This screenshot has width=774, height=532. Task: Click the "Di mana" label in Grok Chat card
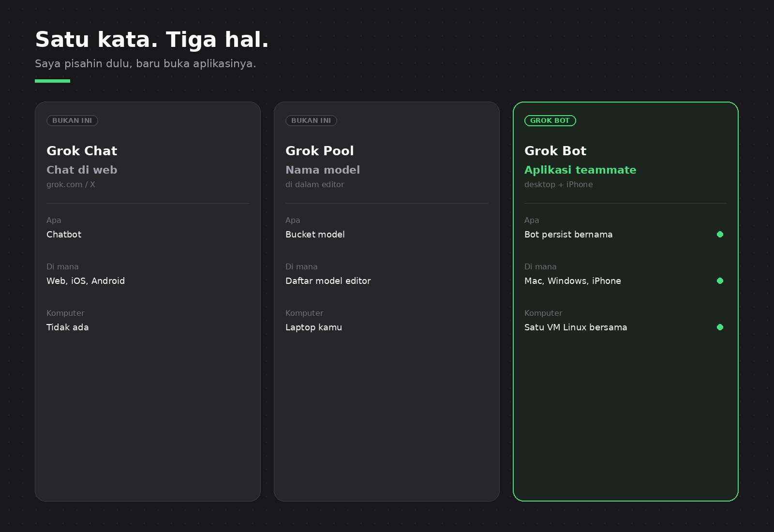[62, 266]
